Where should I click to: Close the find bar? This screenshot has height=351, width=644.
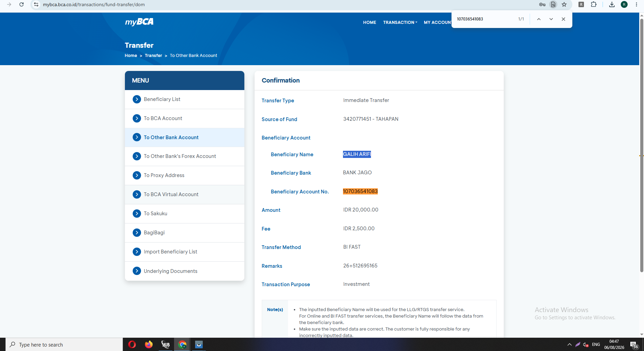pos(563,19)
